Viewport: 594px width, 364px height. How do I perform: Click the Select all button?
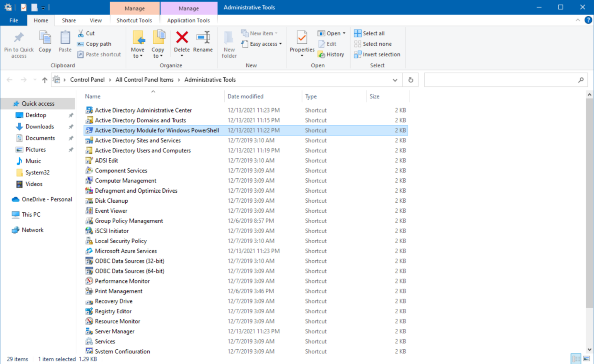point(369,33)
